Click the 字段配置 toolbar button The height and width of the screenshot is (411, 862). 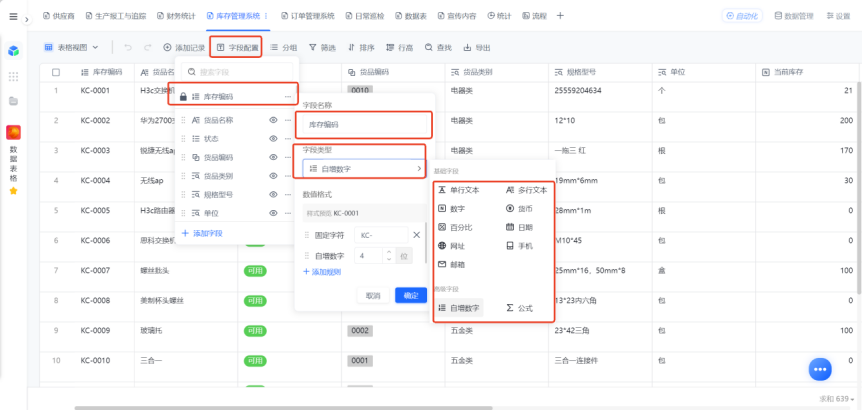click(237, 48)
